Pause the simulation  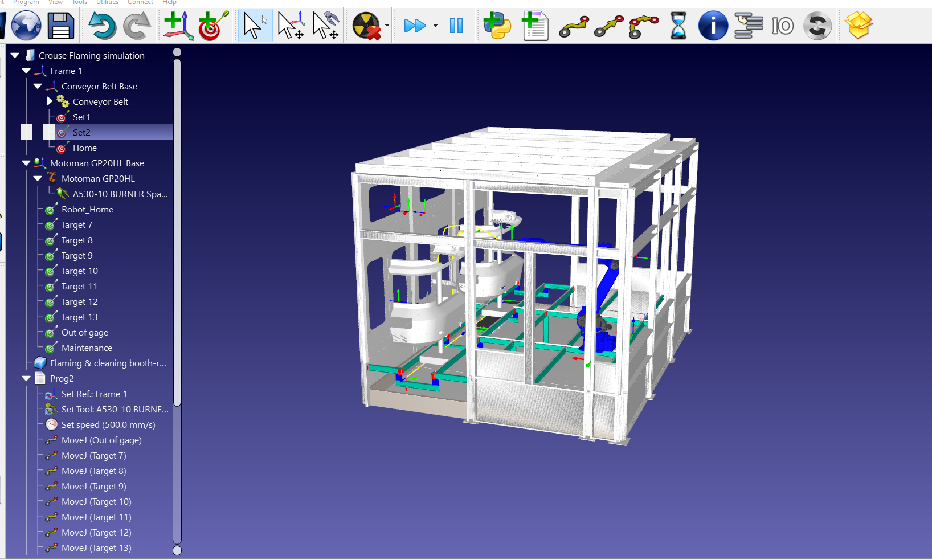(456, 26)
